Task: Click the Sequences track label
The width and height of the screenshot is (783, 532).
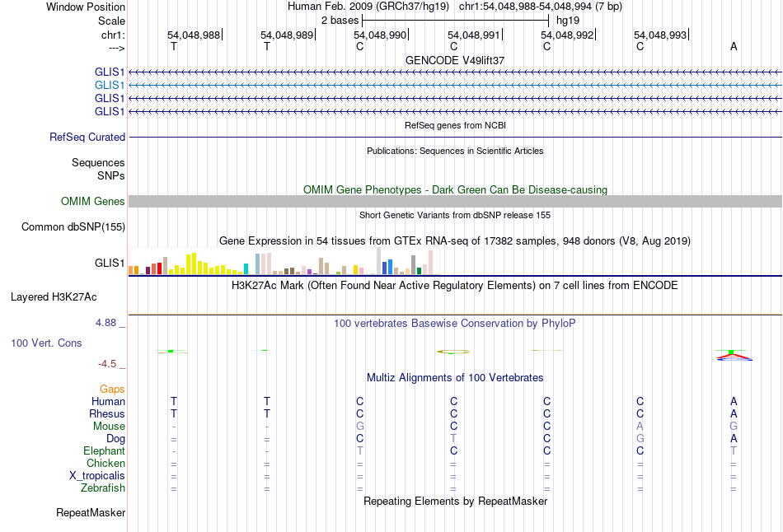Action: coord(98,163)
